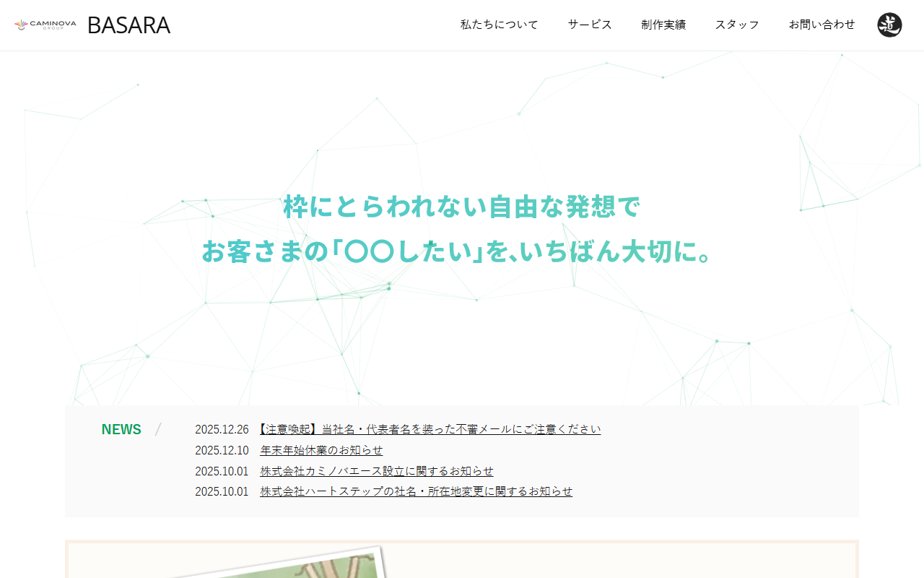Open お問い合わせ from the header menu
Screen dimensions: 924x578
coord(821,25)
